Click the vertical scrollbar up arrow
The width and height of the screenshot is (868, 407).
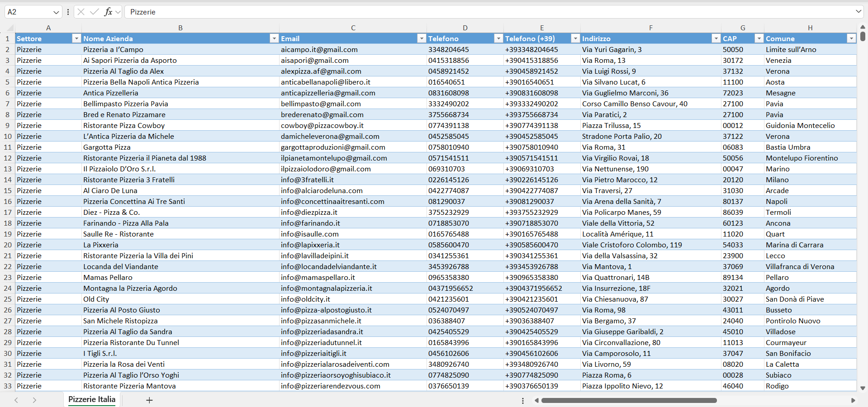coord(863,27)
